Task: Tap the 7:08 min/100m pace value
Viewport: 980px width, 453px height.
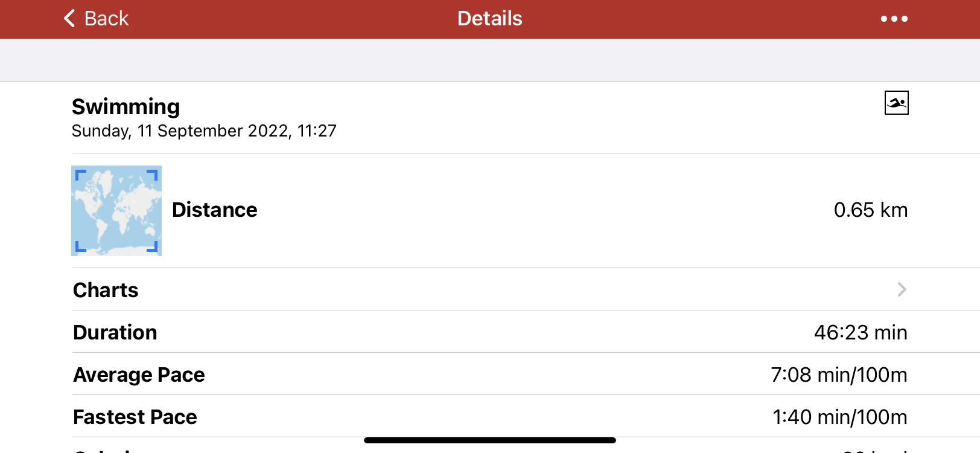Action: pyautogui.click(x=839, y=375)
